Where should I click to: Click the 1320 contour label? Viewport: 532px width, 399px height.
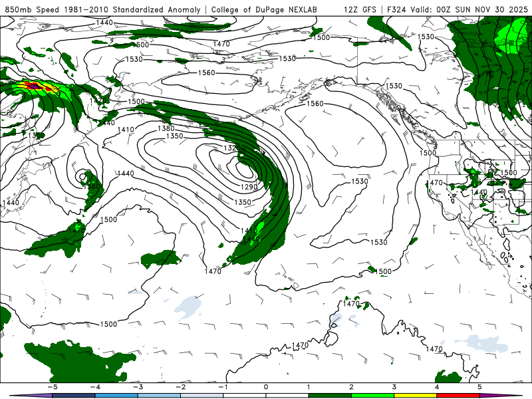231,148
